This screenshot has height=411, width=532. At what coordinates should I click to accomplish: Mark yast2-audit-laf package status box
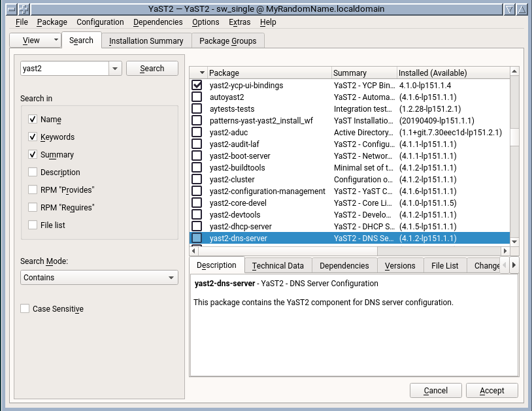197,144
